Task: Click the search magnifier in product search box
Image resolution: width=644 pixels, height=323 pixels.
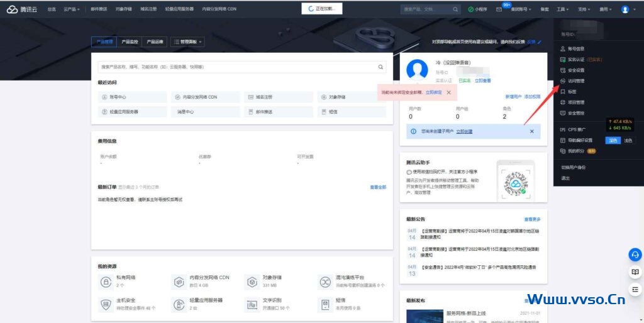Action: point(380,67)
